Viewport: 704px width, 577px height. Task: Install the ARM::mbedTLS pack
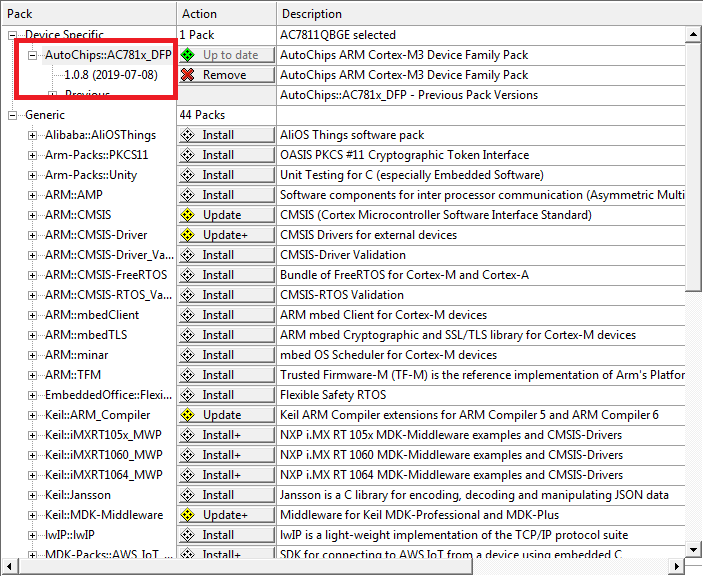227,335
